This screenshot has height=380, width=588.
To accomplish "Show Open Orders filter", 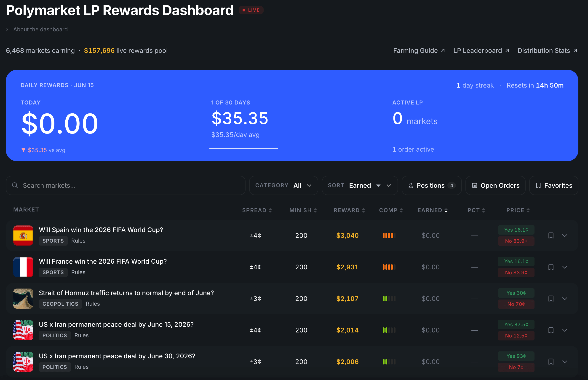I will pos(495,185).
